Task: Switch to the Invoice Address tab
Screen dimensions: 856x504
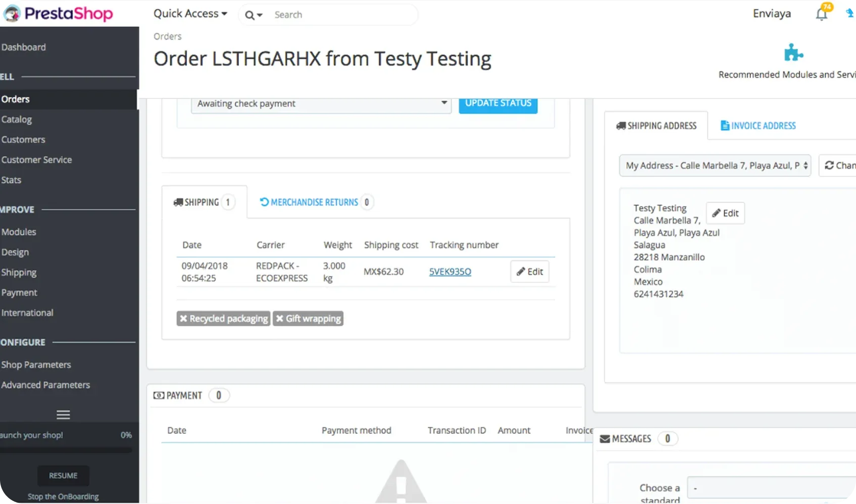Action: tap(758, 126)
